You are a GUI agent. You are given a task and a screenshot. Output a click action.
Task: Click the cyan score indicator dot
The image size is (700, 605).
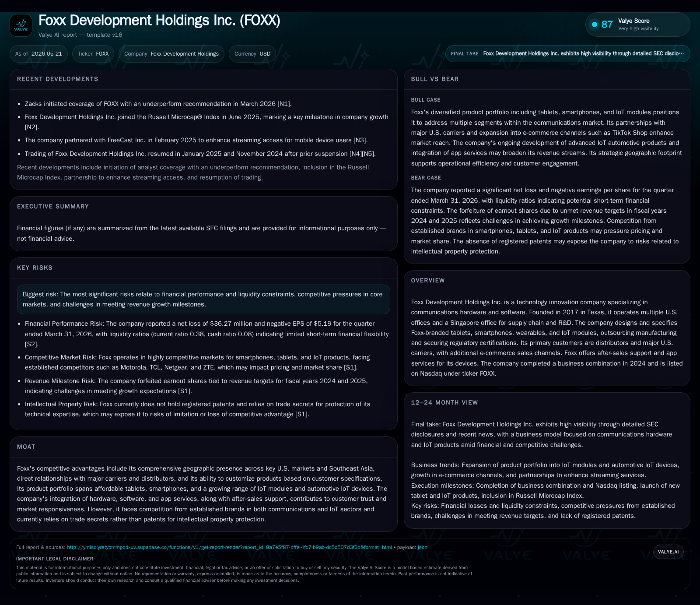595,25
